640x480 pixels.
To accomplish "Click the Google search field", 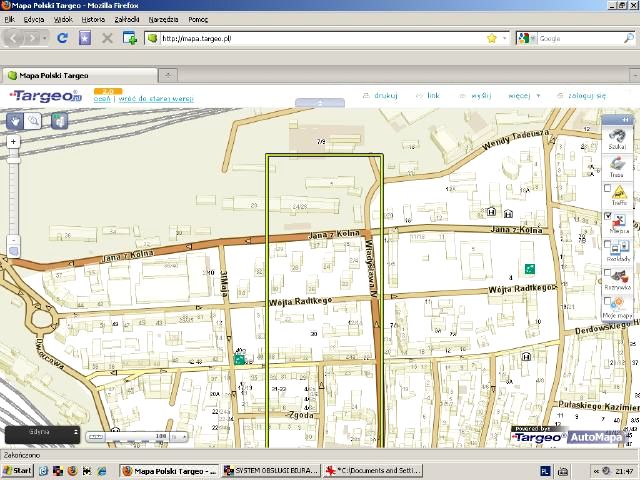I will point(580,38).
